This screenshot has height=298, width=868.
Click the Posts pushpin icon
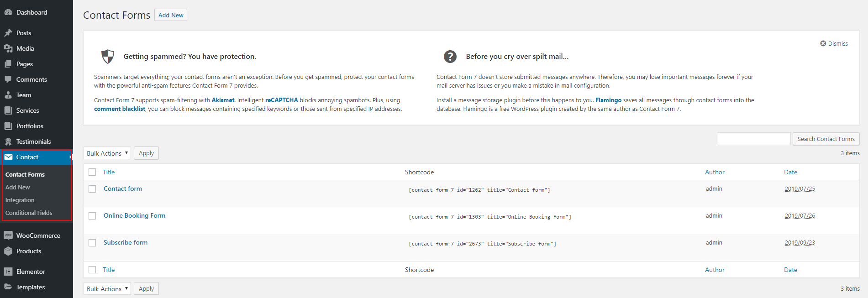(x=8, y=33)
